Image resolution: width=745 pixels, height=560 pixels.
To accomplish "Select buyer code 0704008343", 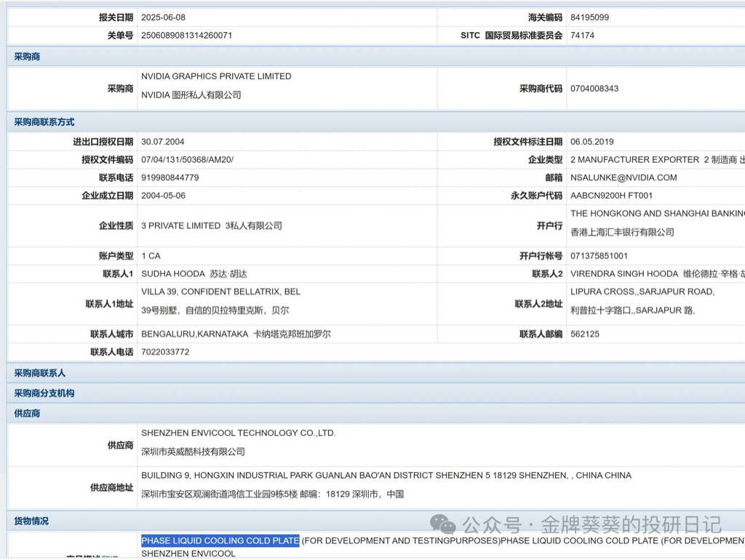I will point(594,88).
